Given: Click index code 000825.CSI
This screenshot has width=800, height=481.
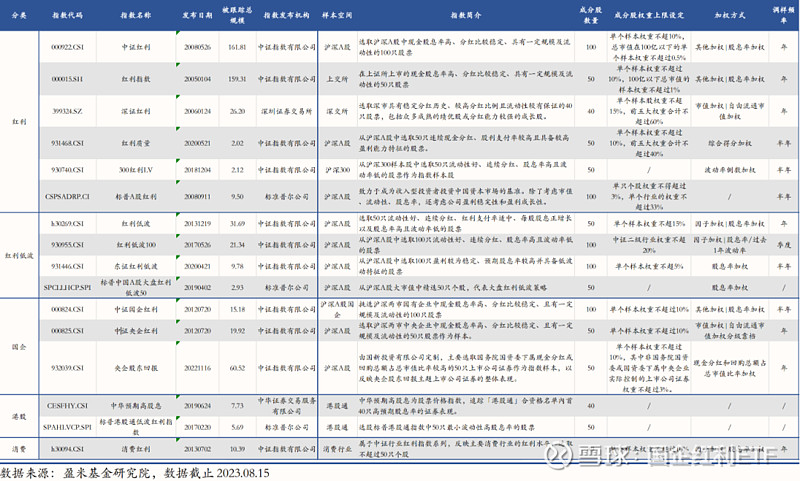Looking at the screenshot, I should tap(67, 331).
